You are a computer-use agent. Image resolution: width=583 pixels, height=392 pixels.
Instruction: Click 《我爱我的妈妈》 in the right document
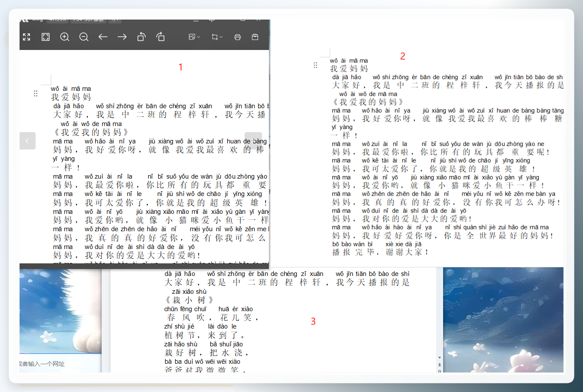click(x=368, y=102)
